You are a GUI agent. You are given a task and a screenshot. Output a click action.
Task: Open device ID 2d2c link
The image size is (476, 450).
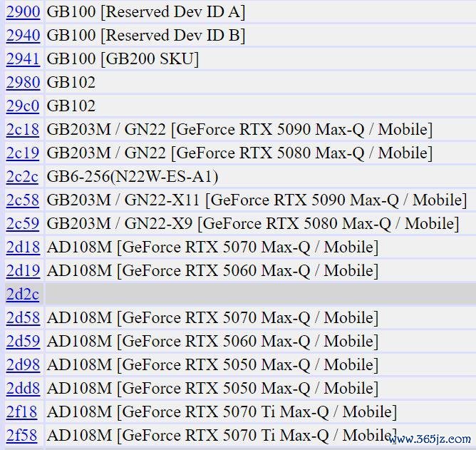(x=23, y=294)
